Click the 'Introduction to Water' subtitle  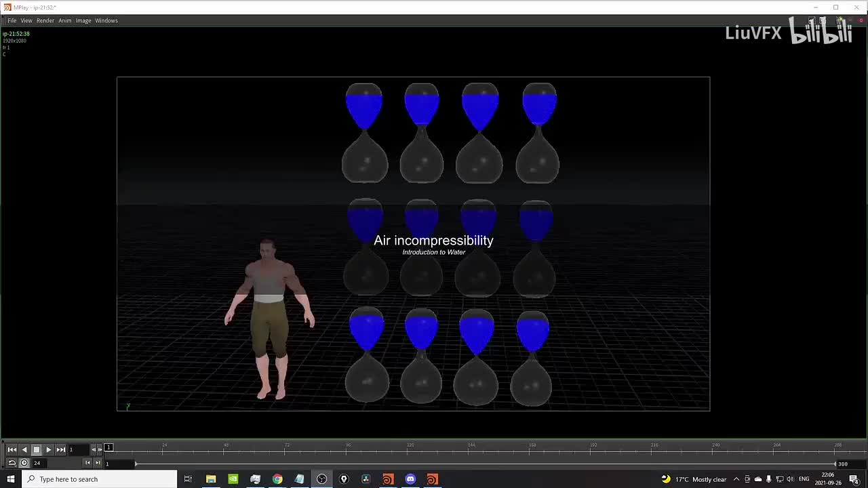[x=434, y=252]
